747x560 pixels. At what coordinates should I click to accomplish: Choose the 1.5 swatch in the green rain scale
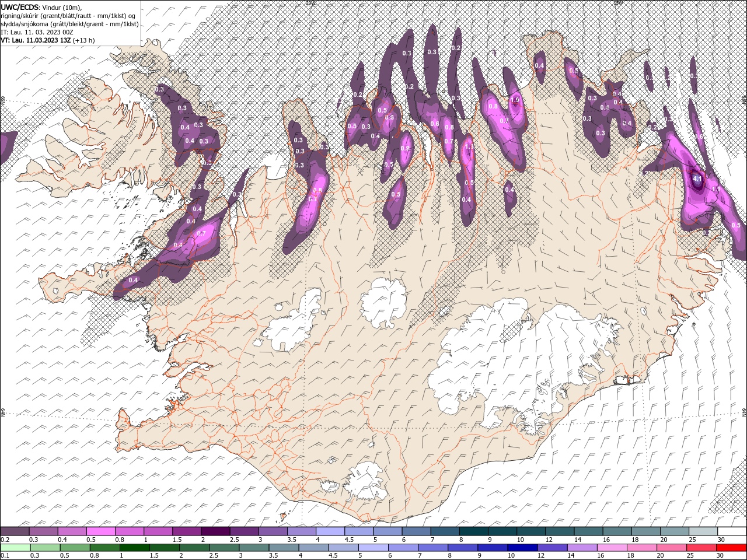pyautogui.click(x=164, y=548)
